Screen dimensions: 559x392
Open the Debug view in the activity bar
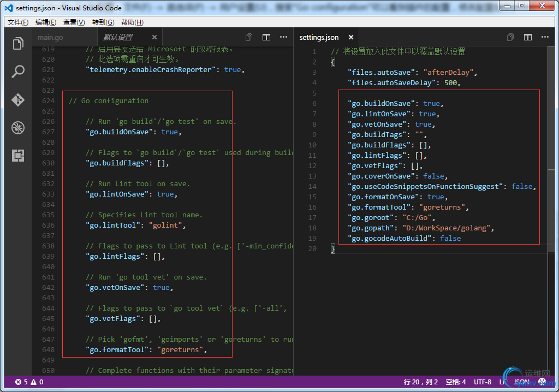18,127
